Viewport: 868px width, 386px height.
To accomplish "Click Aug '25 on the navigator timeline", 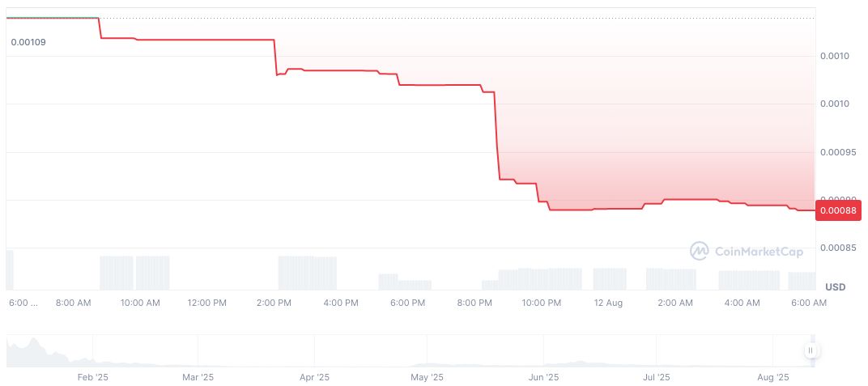I will (x=772, y=377).
